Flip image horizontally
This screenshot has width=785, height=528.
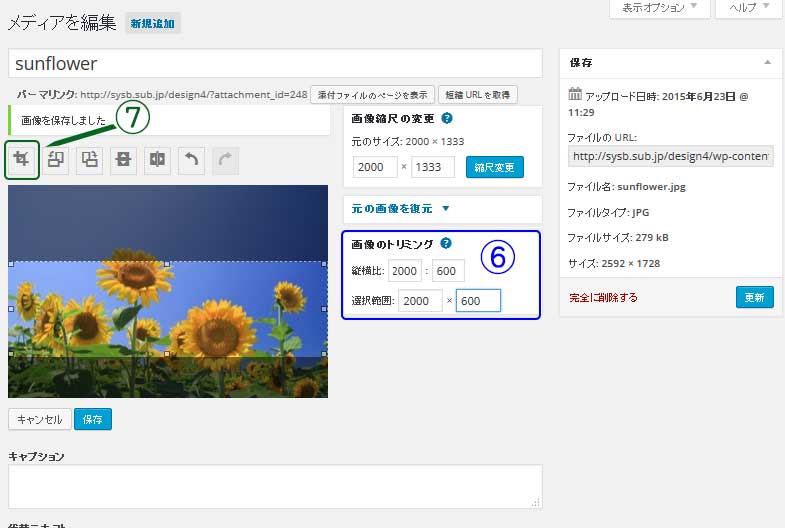tap(157, 160)
